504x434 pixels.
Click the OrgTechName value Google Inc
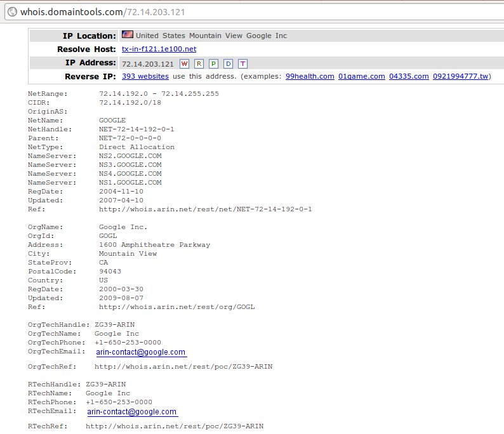tap(116, 334)
